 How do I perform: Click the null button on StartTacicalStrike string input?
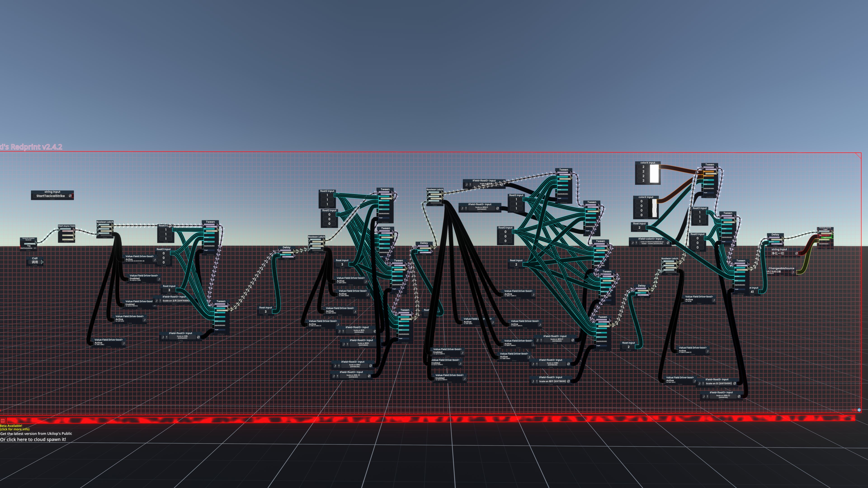(x=71, y=196)
